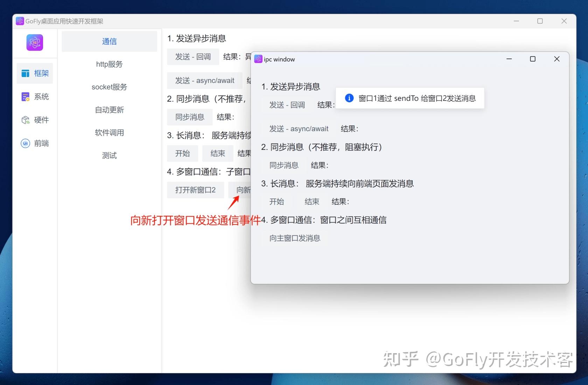Click the ipc window title bar icon
This screenshot has height=385, width=588.
click(x=258, y=59)
